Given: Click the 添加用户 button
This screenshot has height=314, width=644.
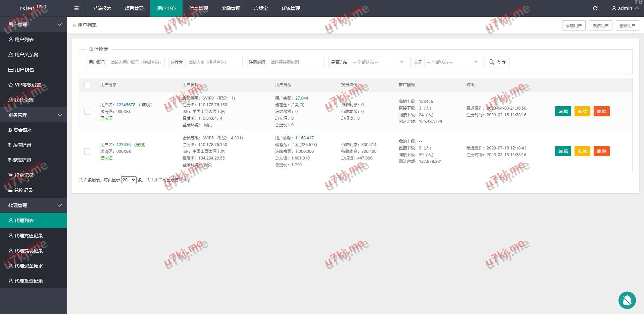Looking at the screenshot, I should 574,25.
